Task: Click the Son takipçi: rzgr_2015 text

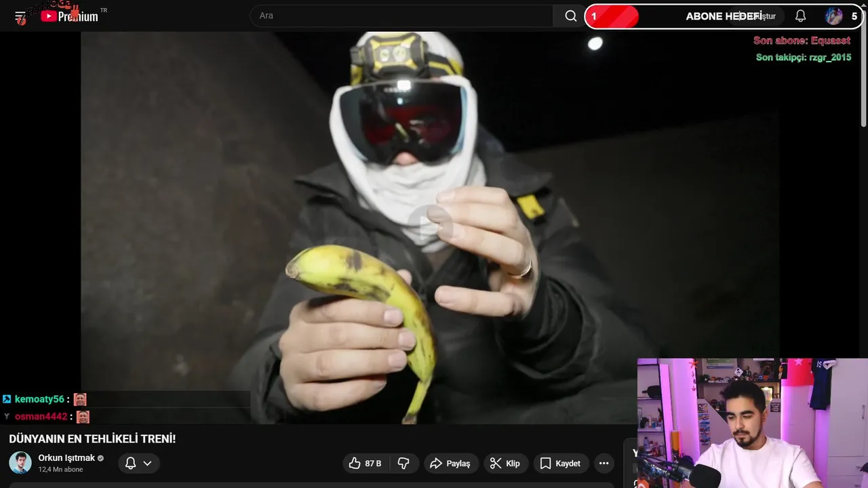Action: [804, 58]
